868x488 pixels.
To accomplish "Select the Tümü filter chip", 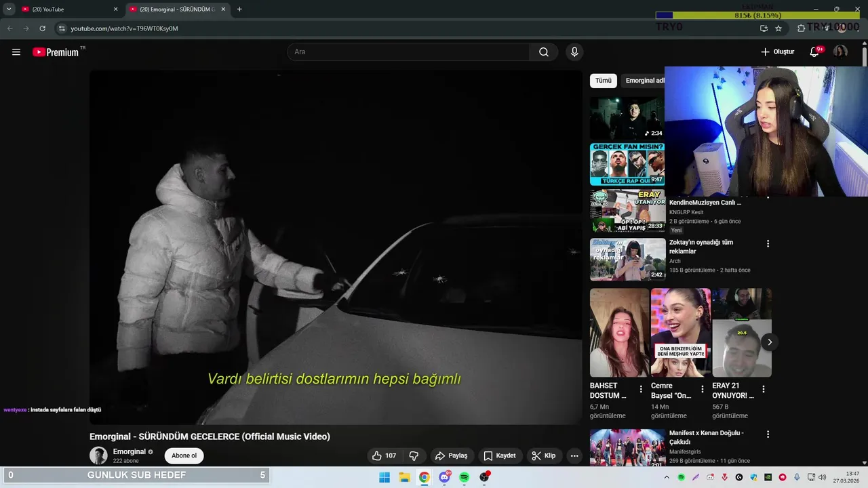I will pos(604,81).
